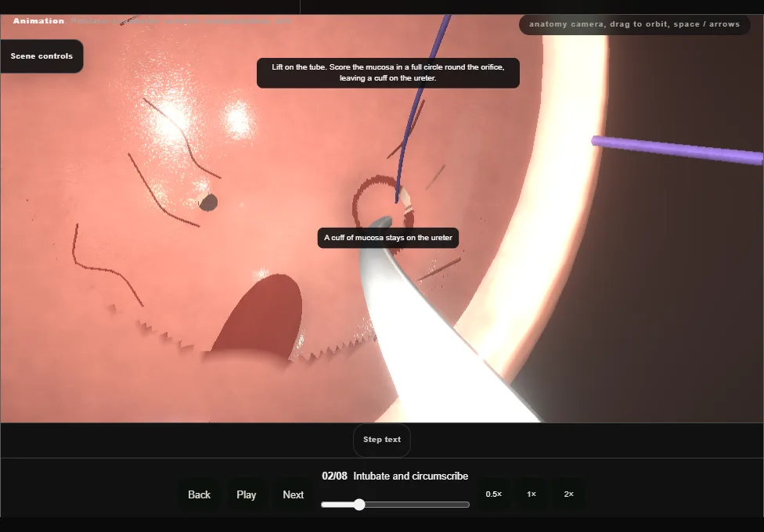This screenshot has width=764, height=532.
Task: Toggle the Step text panel
Action: pyautogui.click(x=382, y=440)
